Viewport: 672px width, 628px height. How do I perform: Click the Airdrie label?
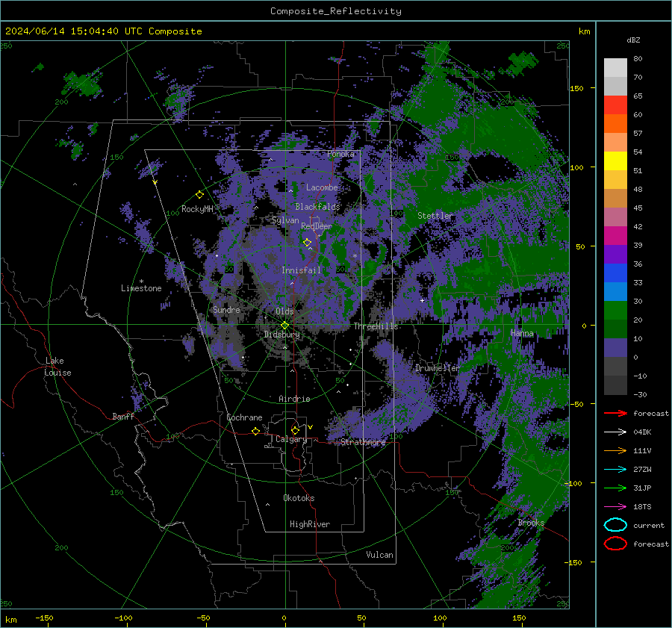(x=294, y=399)
